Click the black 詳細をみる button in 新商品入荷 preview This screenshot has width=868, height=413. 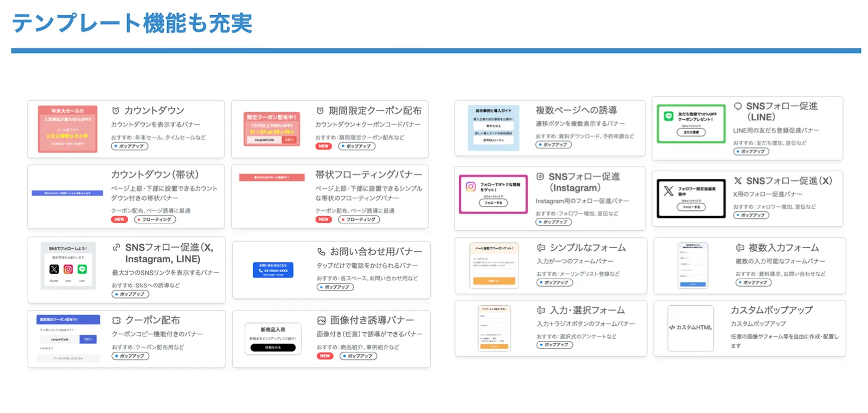[x=273, y=347]
